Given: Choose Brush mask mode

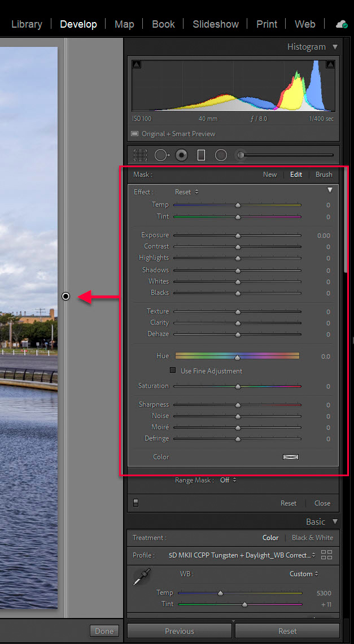Looking at the screenshot, I should pos(324,175).
